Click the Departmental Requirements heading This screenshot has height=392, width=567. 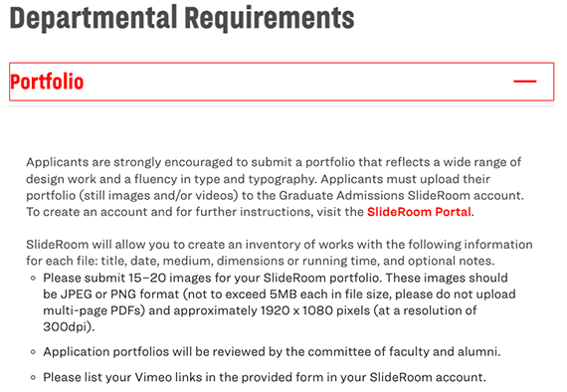pyautogui.click(x=181, y=17)
